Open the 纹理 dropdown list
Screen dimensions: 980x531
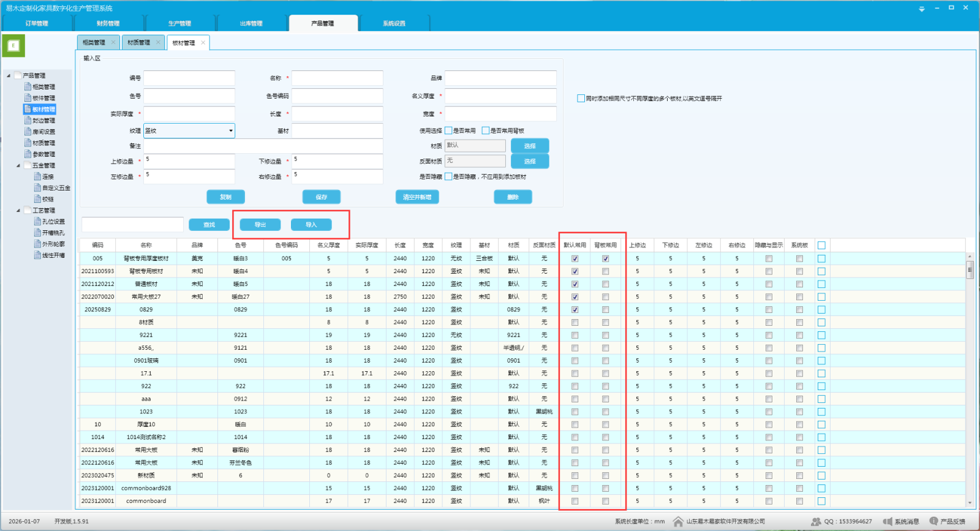231,130
